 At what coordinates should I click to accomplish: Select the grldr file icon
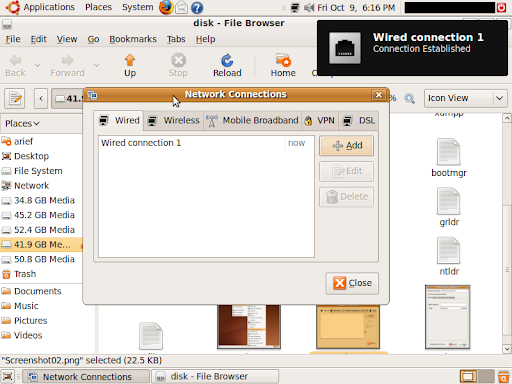point(449,201)
